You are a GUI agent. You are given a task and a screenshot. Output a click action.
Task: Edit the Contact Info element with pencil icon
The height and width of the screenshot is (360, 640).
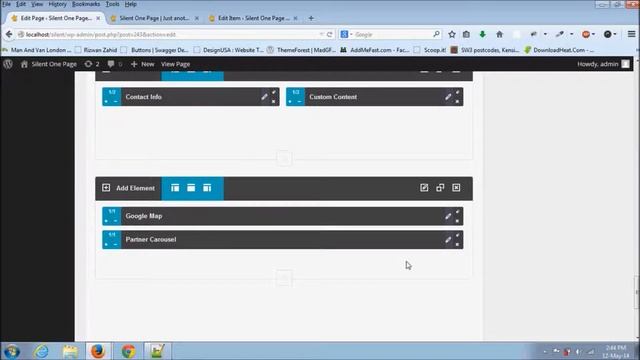point(264,97)
